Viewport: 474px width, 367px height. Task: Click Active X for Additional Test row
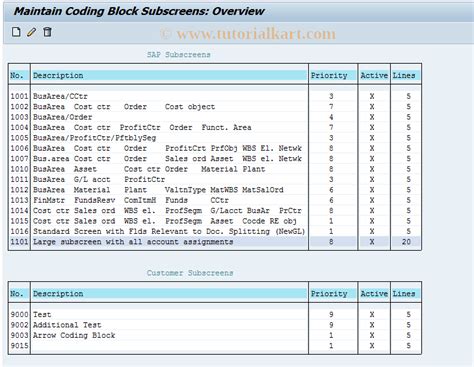[372, 325]
